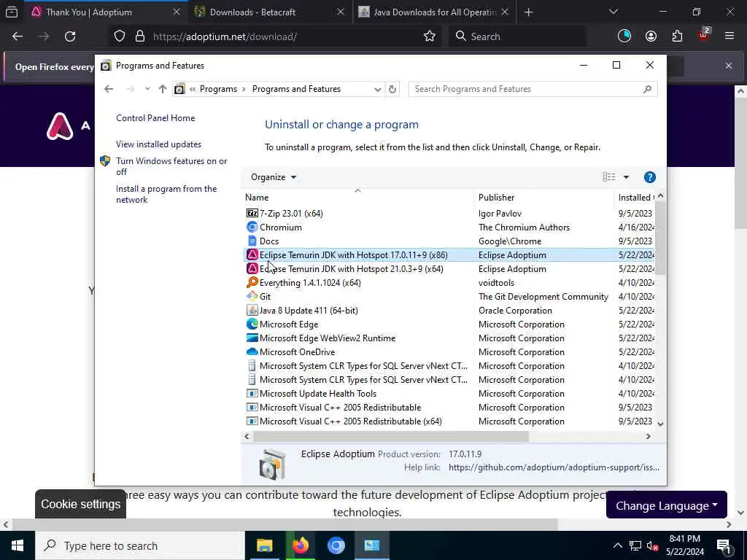The height and width of the screenshot is (560, 747).
Task: Bookmark this page with the star icon
Action: tap(429, 36)
